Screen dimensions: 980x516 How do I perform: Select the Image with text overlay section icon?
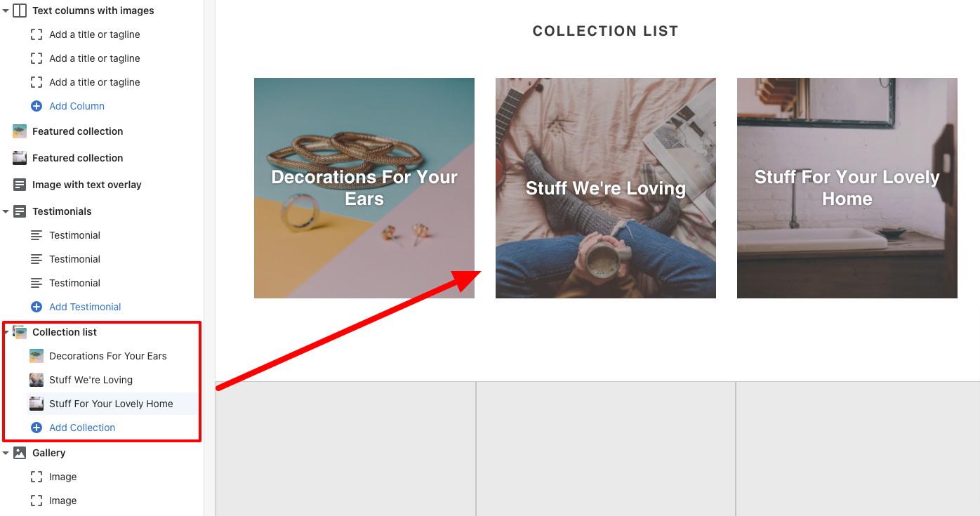[19, 185]
